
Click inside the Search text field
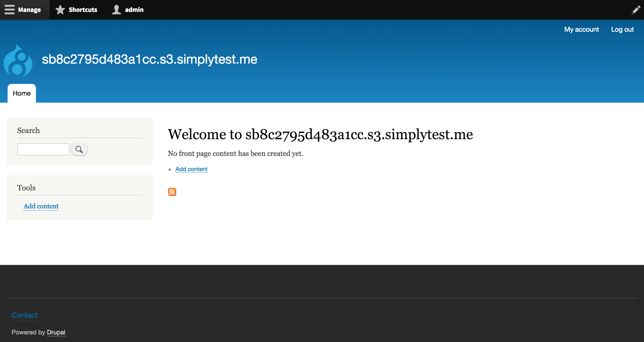coord(43,149)
